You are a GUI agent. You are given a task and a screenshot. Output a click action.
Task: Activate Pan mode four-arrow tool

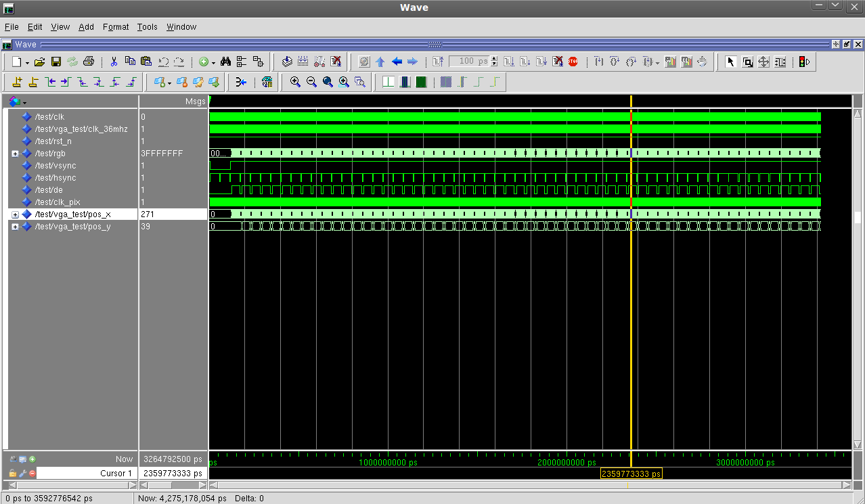pos(763,62)
